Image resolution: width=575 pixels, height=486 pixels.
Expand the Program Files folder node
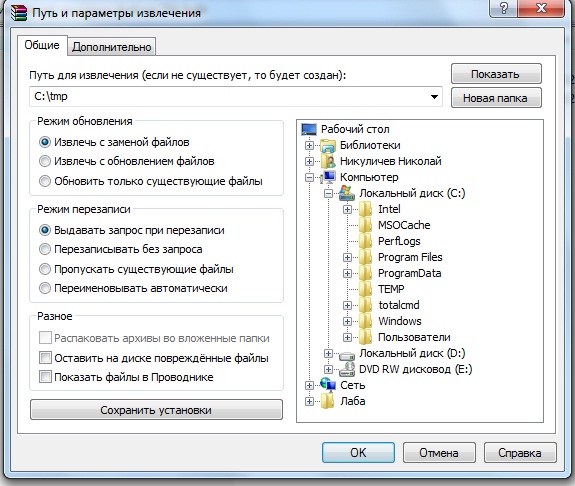coord(347,257)
